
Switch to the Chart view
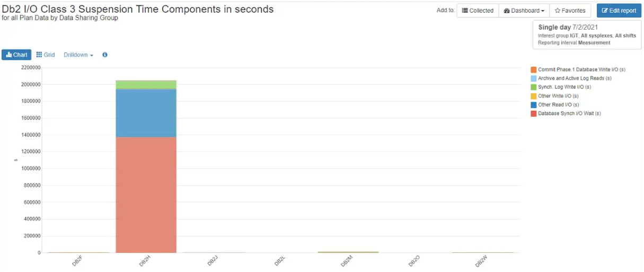pos(16,55)
